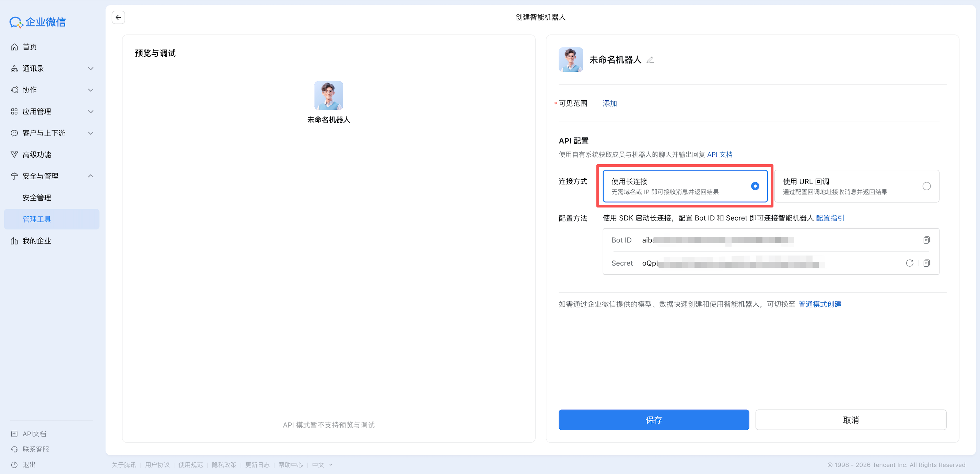This screenshot has height=474, width=980.
Task: Click the blue 保存 button
Action: (x=653, y=419)
